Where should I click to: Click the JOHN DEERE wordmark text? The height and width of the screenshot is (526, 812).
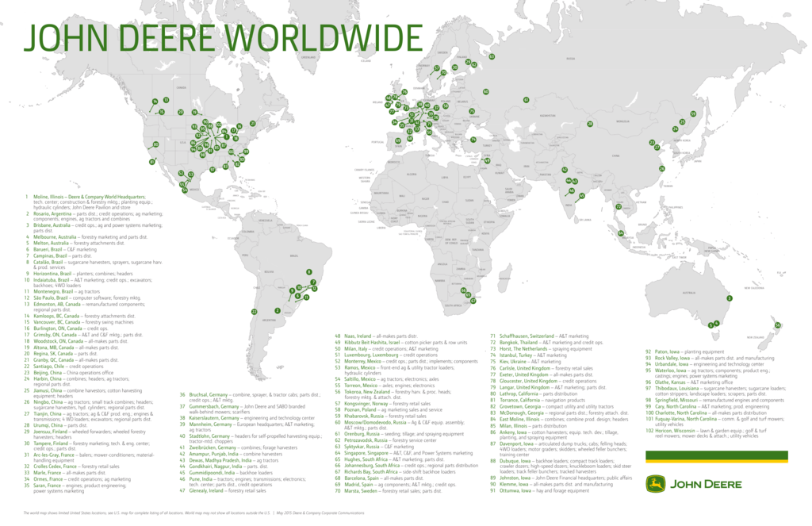(706, 485)
